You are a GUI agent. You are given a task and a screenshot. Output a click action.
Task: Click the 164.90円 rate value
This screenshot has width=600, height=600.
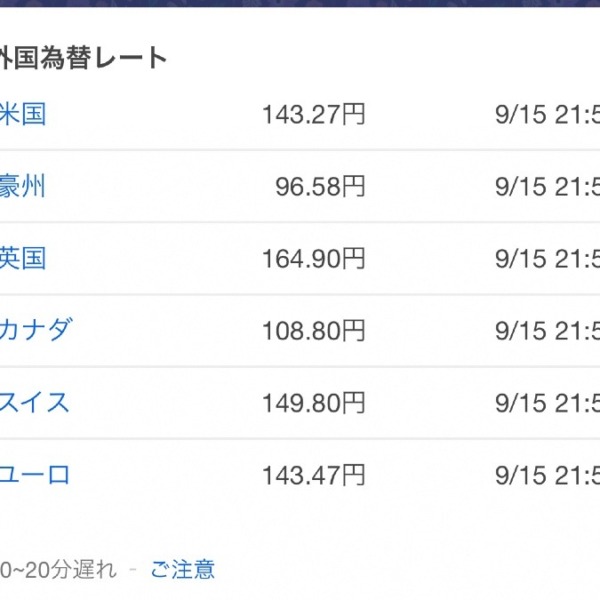(314, 259)
